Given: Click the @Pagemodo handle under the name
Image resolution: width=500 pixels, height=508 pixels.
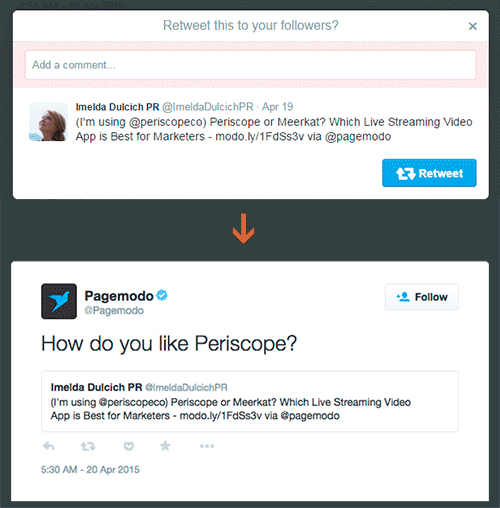Looking at the screenshot, I should tap(114, 311).
